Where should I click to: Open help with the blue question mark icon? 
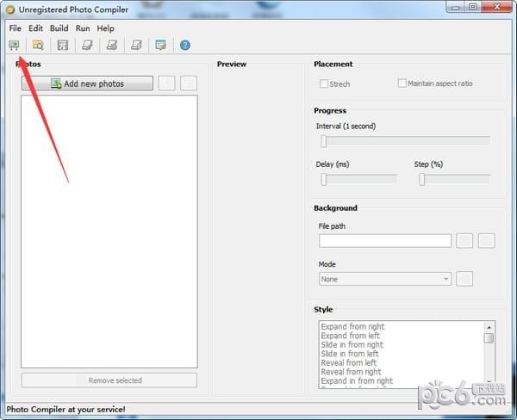(185, 45)
